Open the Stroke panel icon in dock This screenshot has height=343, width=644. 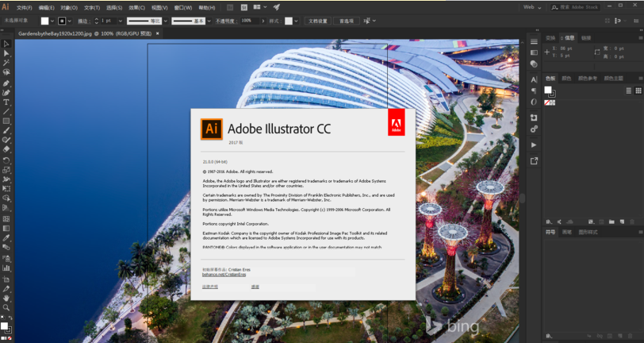point(534,41)
